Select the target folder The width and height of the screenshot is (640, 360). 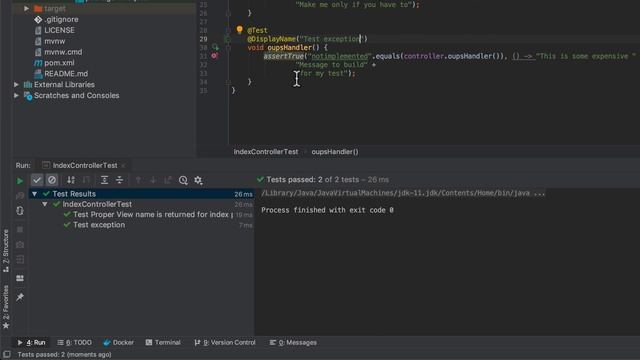coord(55,8)
